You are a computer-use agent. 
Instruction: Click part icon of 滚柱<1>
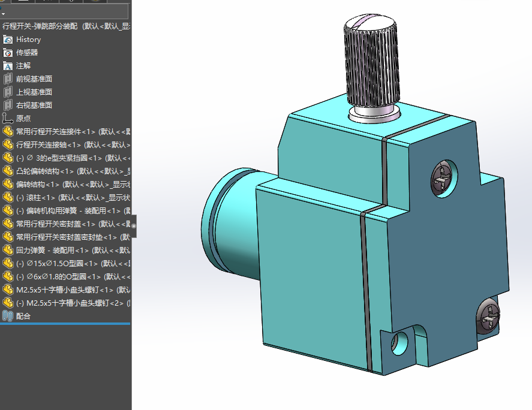[7, 198]
